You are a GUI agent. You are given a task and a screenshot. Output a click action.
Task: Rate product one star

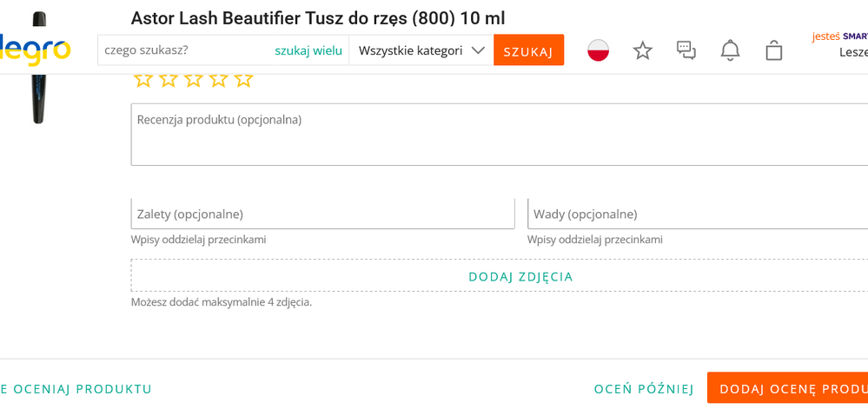tap(143, 79)
